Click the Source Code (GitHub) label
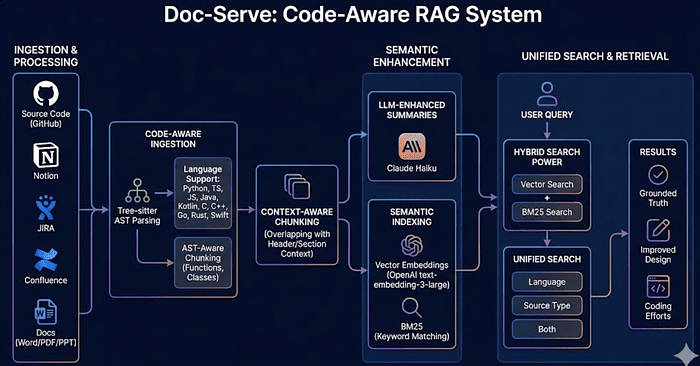 (46, 119)
